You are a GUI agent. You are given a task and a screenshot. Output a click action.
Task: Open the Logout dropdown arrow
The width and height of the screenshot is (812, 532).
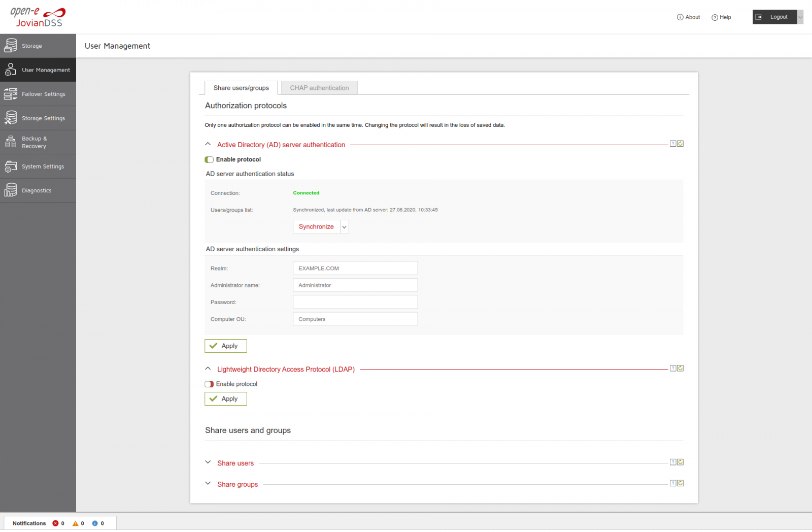coord(800,17)
